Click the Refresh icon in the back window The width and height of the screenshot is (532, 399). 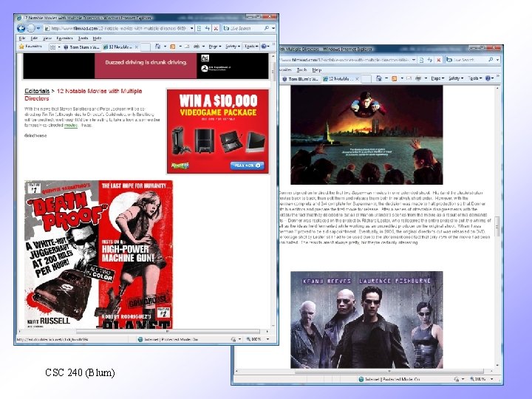[430, 60]
